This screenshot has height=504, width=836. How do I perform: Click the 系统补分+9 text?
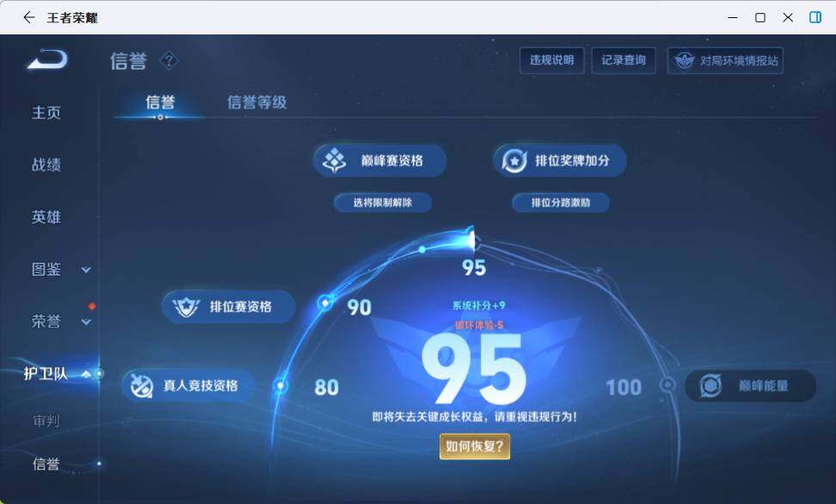479,305
